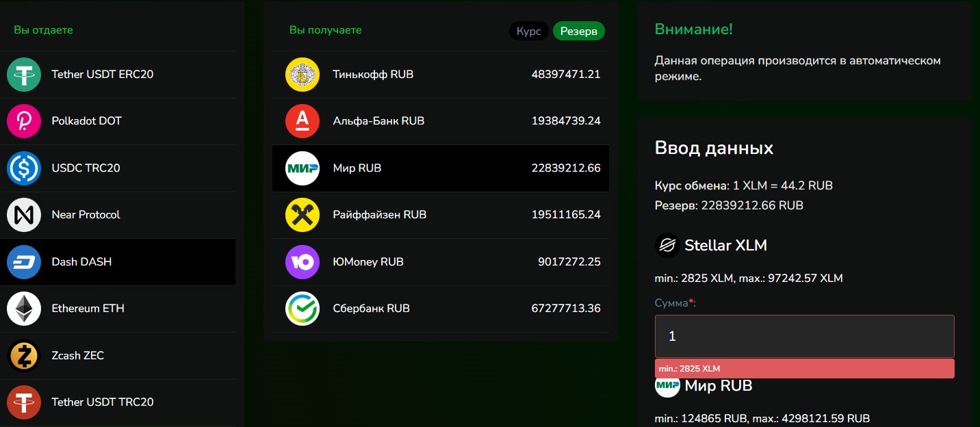Select Сбербанк RUB to receive
The image size is (980, 427).
[x=441, y=309]
